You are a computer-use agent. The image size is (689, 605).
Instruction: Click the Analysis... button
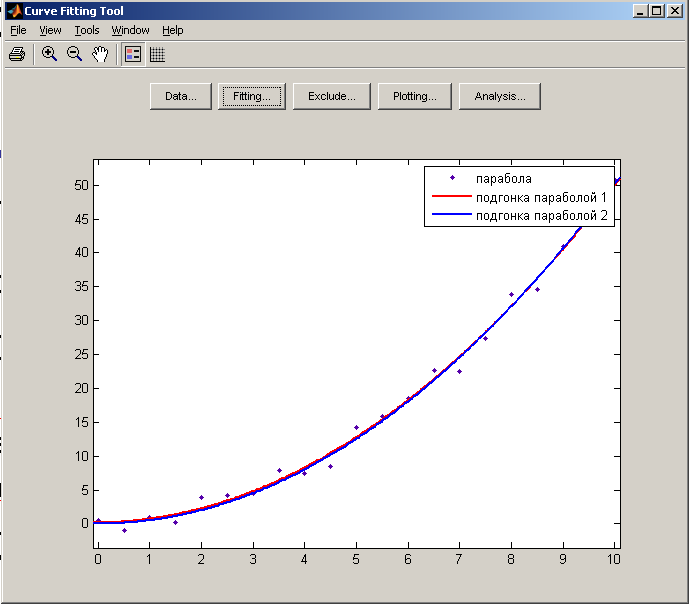click(x=500, y=96)
